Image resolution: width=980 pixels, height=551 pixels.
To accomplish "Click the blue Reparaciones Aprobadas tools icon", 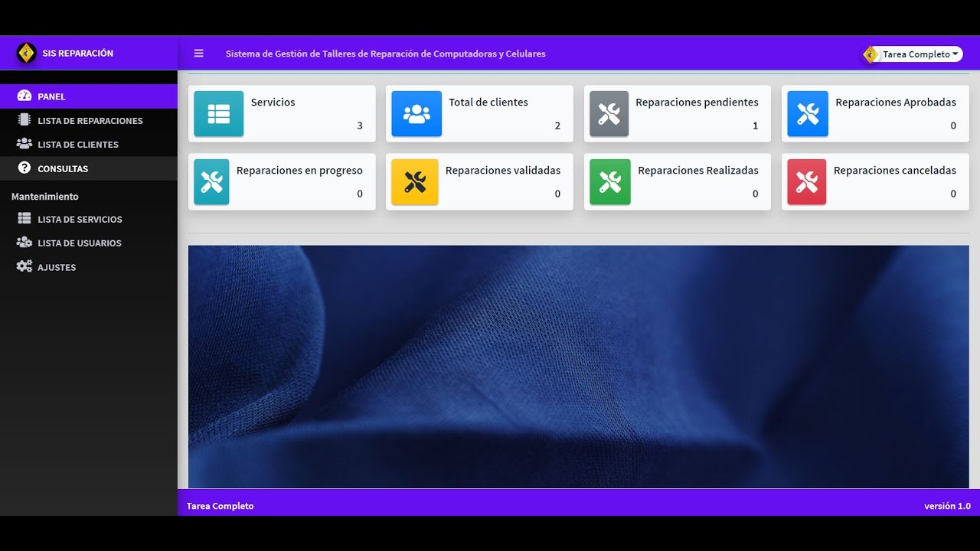I will [808, 114].
